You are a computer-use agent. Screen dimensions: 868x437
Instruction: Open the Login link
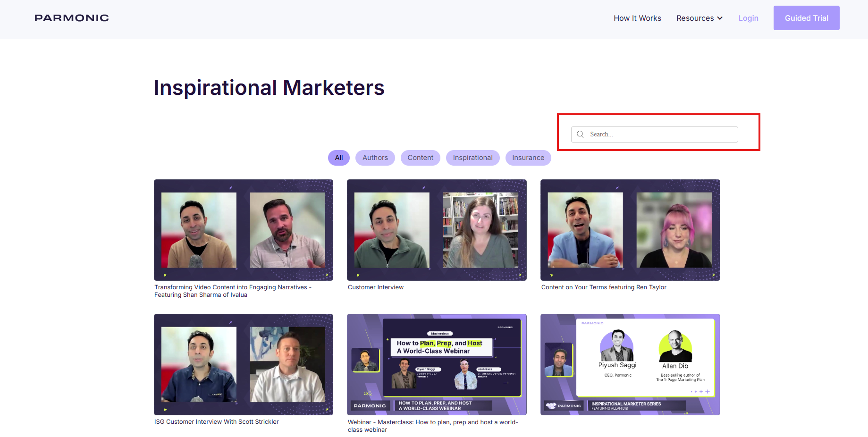pos(748,18)
